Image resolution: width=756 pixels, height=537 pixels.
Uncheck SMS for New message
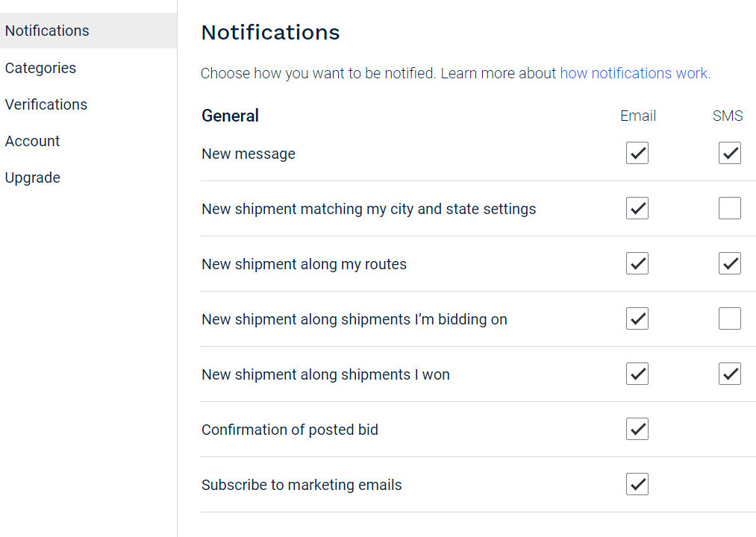730,154
